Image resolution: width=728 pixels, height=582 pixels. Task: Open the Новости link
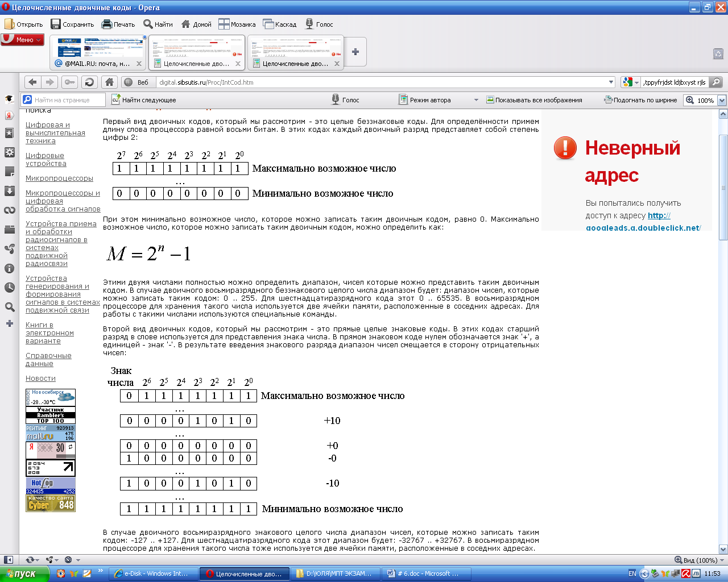(x=40, y=378)
